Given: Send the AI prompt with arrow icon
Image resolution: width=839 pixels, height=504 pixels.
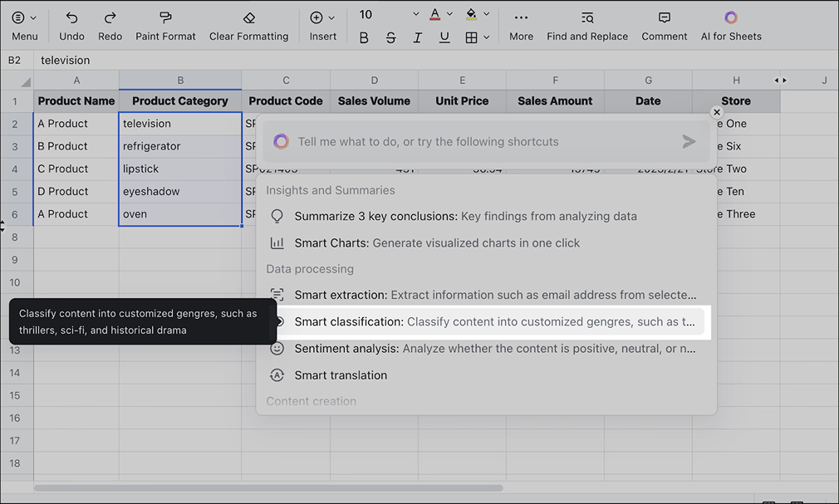Looking at the screenshot, I should (x=689, y=142).
